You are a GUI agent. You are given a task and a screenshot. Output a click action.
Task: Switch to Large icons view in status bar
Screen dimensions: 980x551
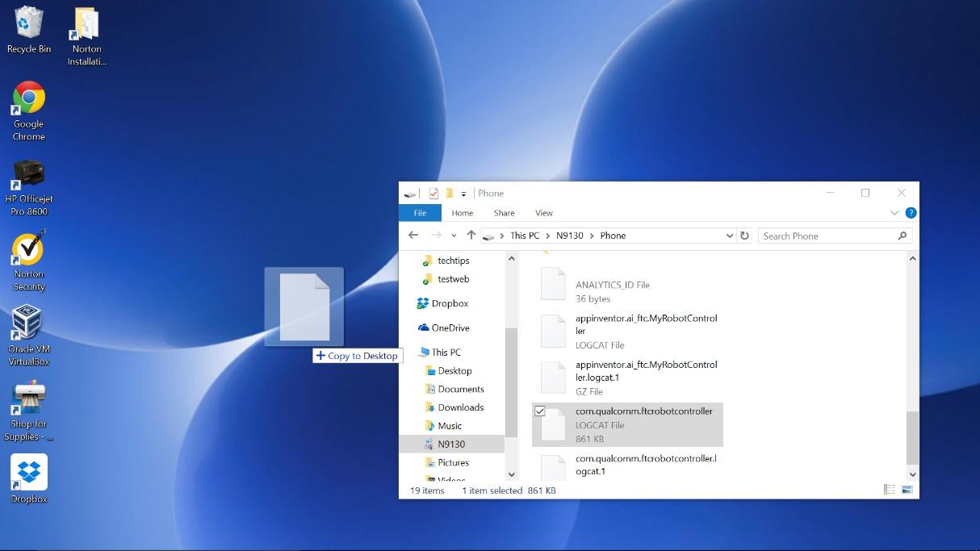907,490
